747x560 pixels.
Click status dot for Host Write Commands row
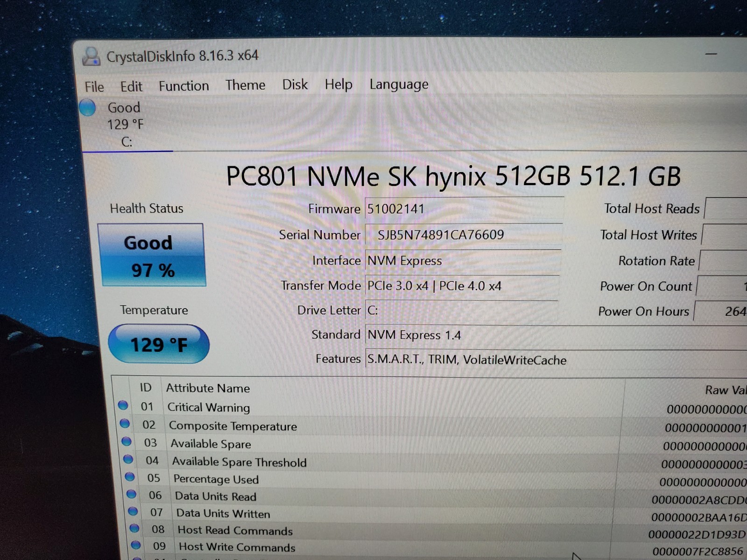[x=136, y=545]
